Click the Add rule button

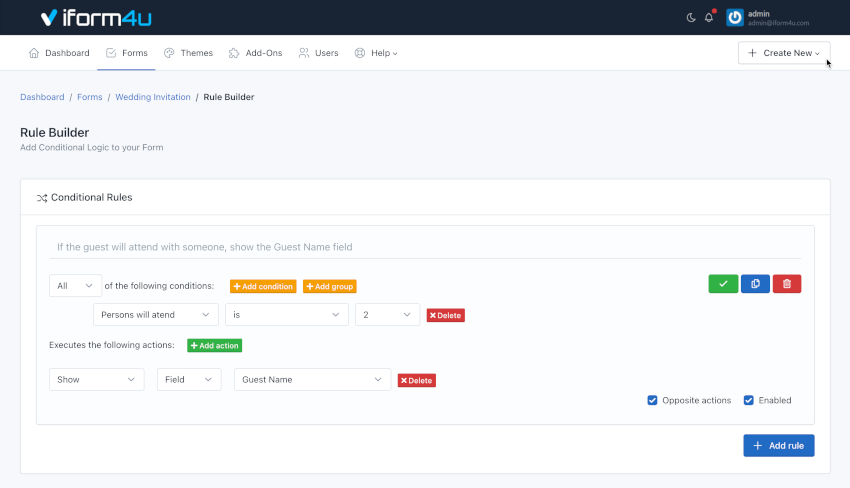[778, 445]
